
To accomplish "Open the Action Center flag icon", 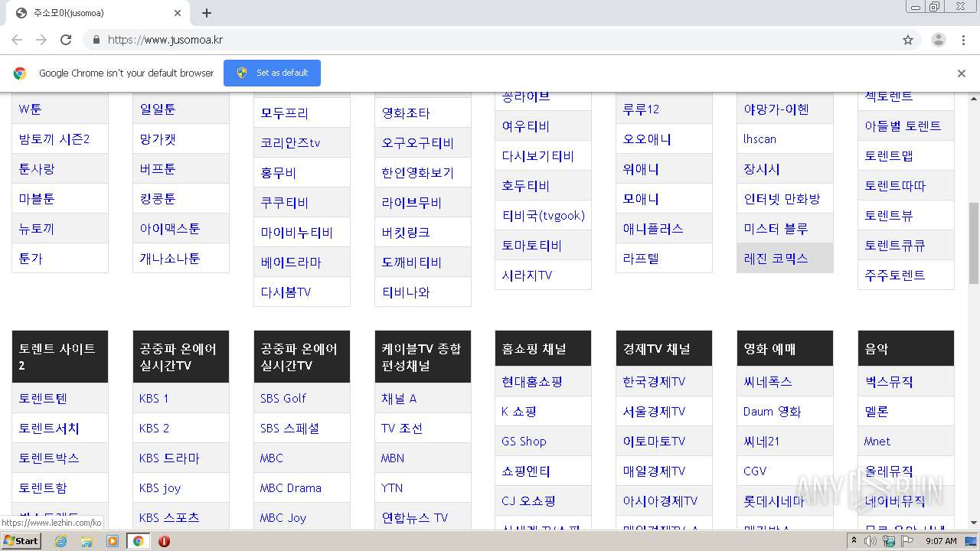I will tap(907, 541).
